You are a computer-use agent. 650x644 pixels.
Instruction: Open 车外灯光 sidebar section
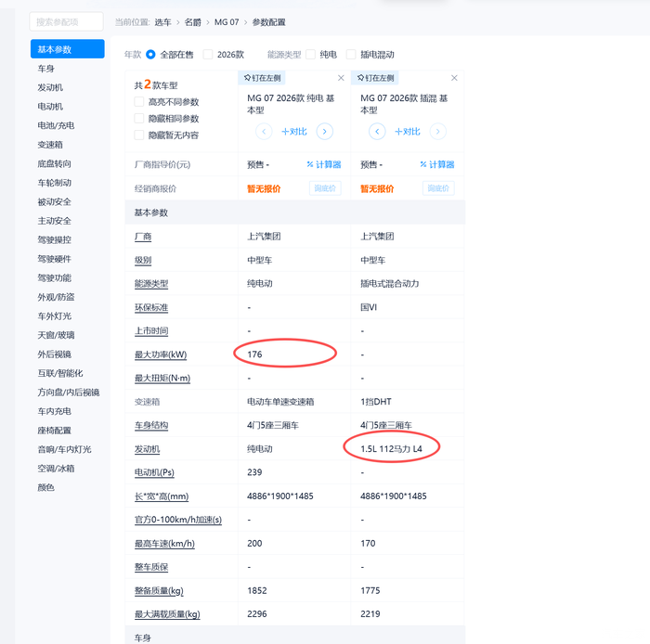click(54, 316)
